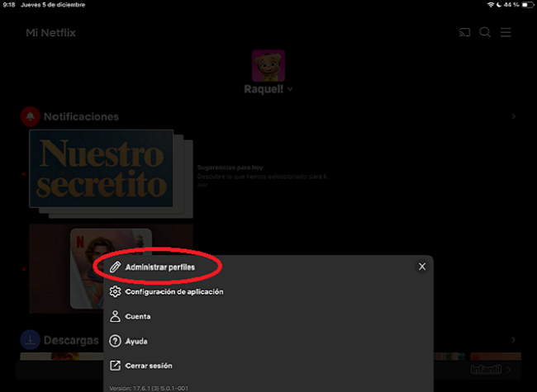537x392 pixels.
Task: Tap the Descargas download icon
Action: point(30,340)
